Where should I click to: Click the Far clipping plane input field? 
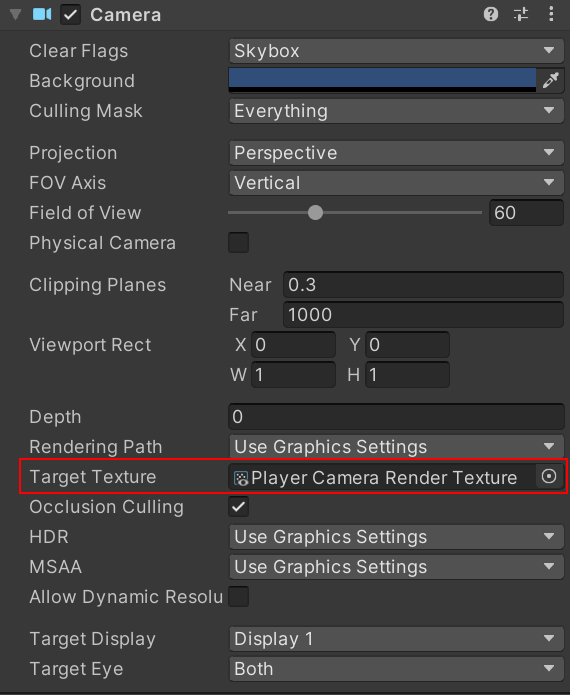[x=423, y=315]
